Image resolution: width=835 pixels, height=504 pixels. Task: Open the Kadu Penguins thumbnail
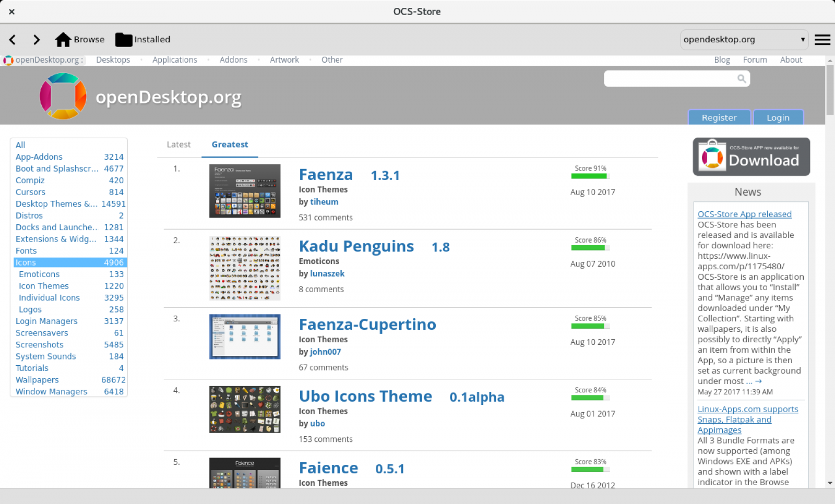pos(245,268)
